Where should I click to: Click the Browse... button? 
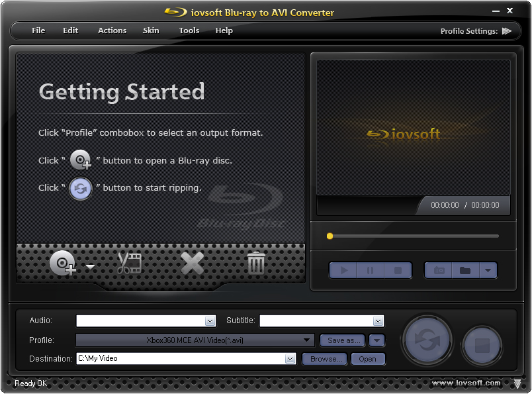coord(324,359)
